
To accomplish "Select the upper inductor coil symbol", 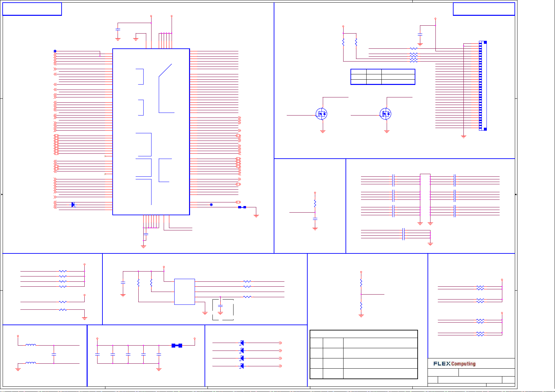I will tap(31, 345).
